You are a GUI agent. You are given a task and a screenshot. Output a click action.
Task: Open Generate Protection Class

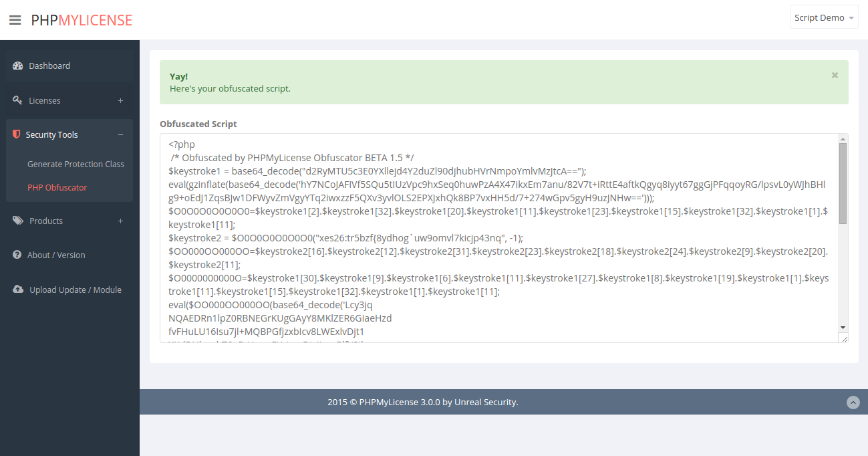(x=76, y=163)
